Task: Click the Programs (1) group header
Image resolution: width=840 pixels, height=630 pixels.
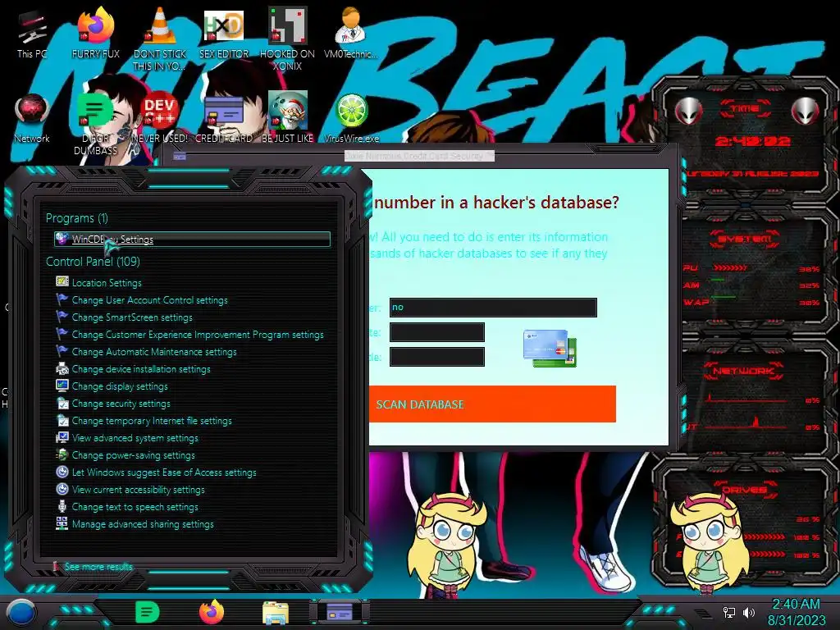Action: pos(76,218)
